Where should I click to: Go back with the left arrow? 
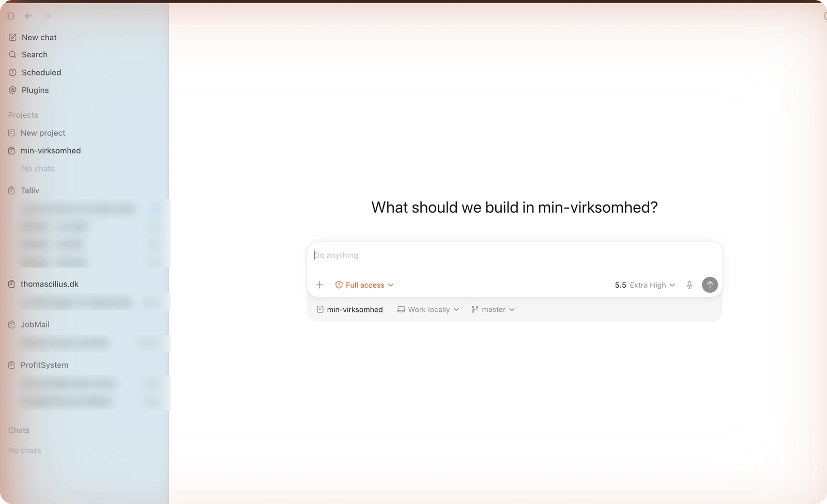coord(28,16)
